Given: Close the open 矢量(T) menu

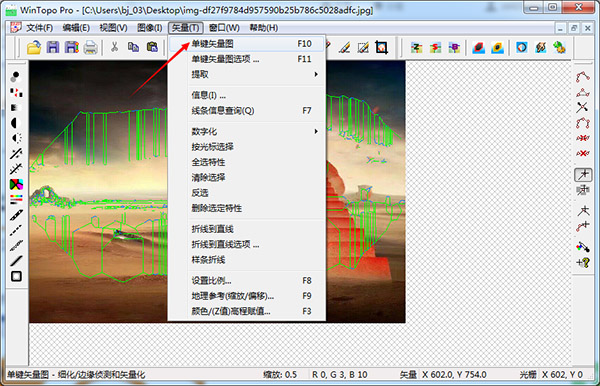Looking at the screenshot, I should (x=186, y=28).
